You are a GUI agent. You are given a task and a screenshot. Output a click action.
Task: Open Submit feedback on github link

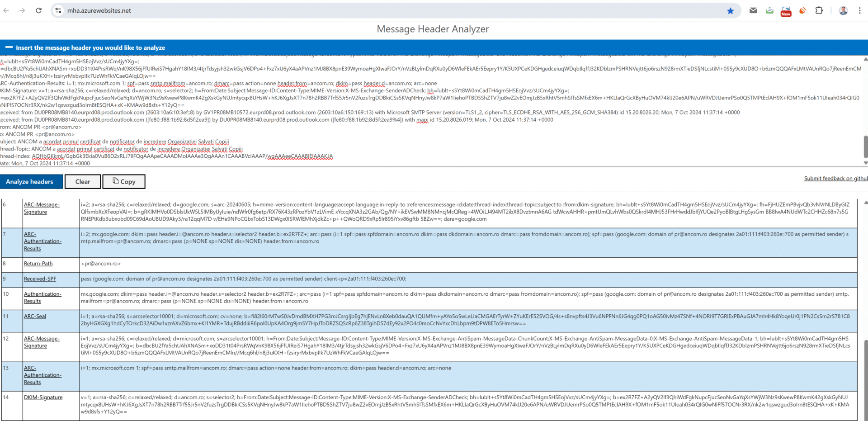point(835,179)
